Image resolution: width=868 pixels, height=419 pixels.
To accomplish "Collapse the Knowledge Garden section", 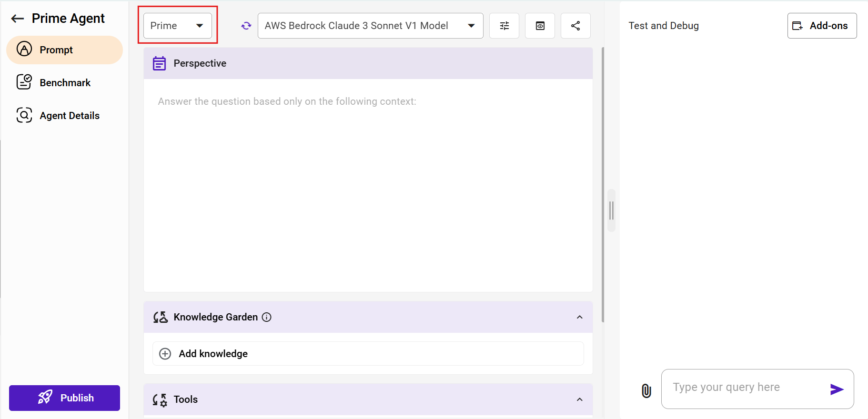I will click(x=579, y=317).
